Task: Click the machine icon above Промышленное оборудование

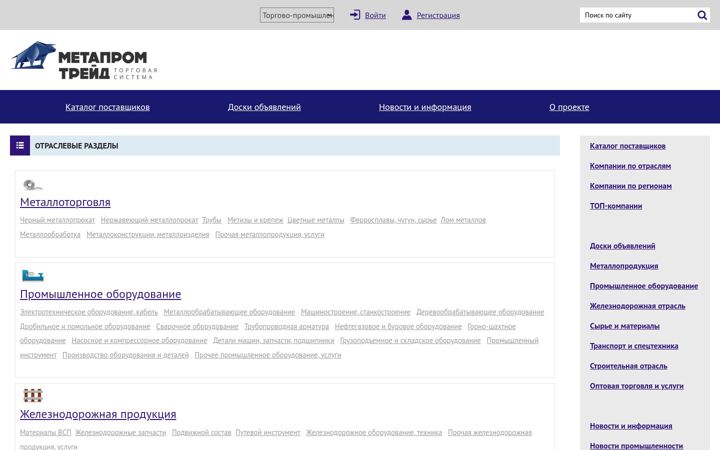Action: (x=33, y=276)
